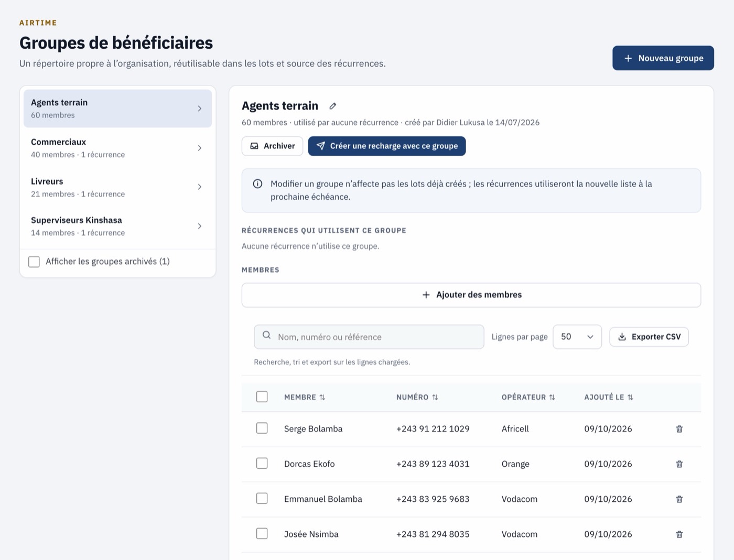734x560 pixels.
Task: Click phone number +243 91 212 1029
Action: (433, 429)
